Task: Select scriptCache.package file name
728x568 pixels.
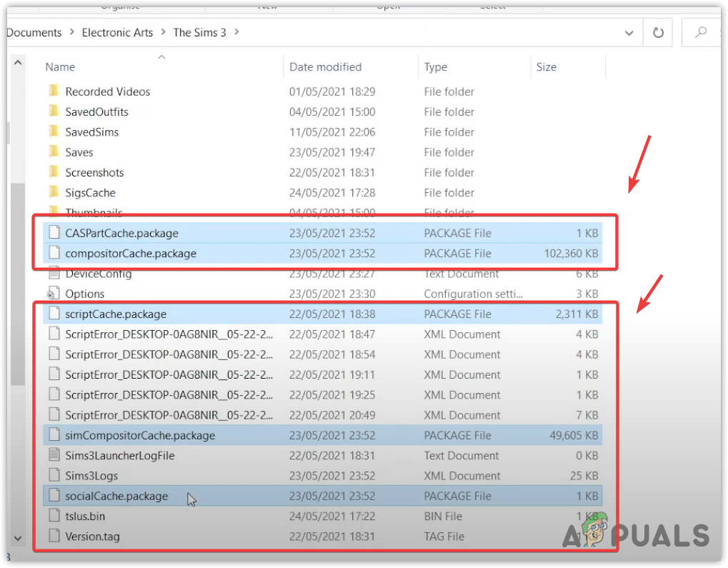Action: coord(116,314)
